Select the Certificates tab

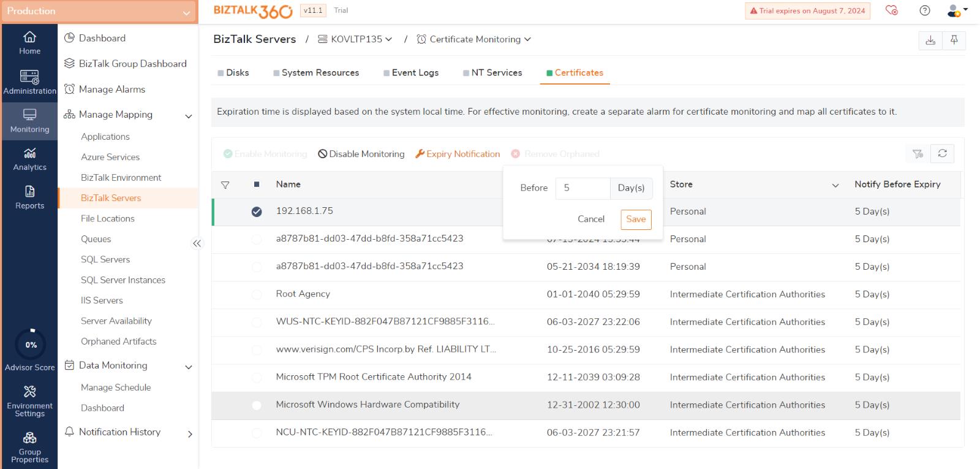pyautogui.click(x=575, y=72)
